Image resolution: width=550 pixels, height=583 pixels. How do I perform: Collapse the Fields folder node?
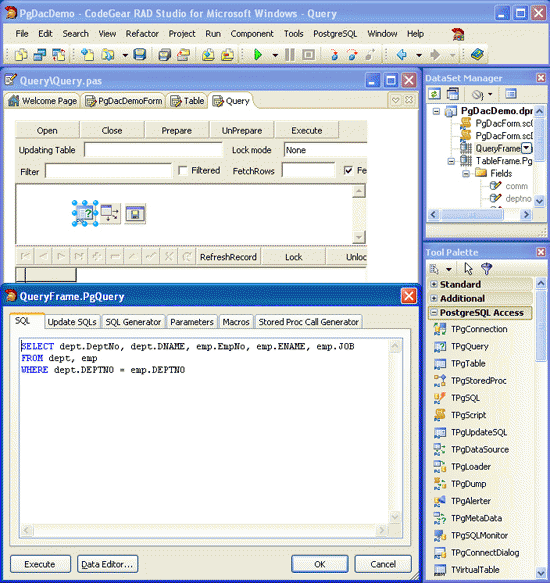click(466, 174)
